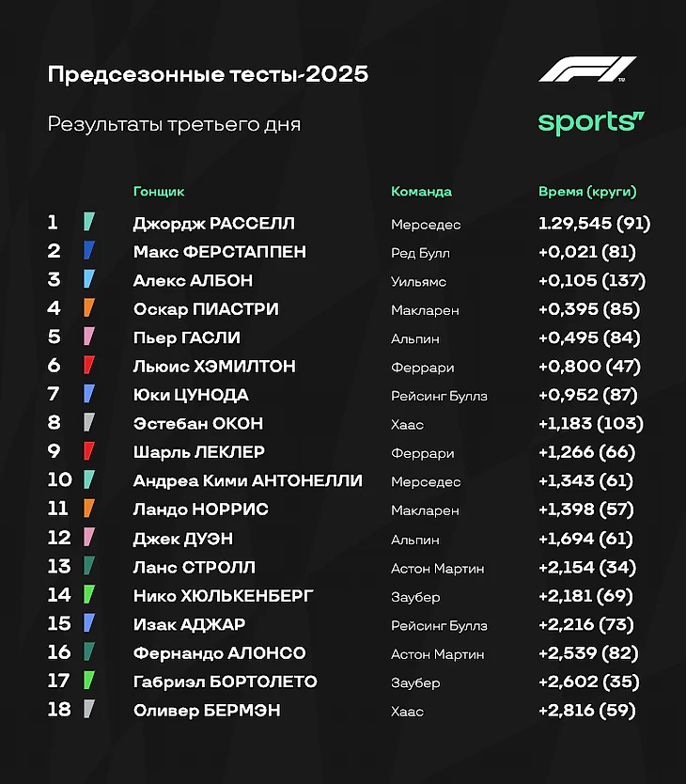Click the F1 logo at top right

point(587,69)
